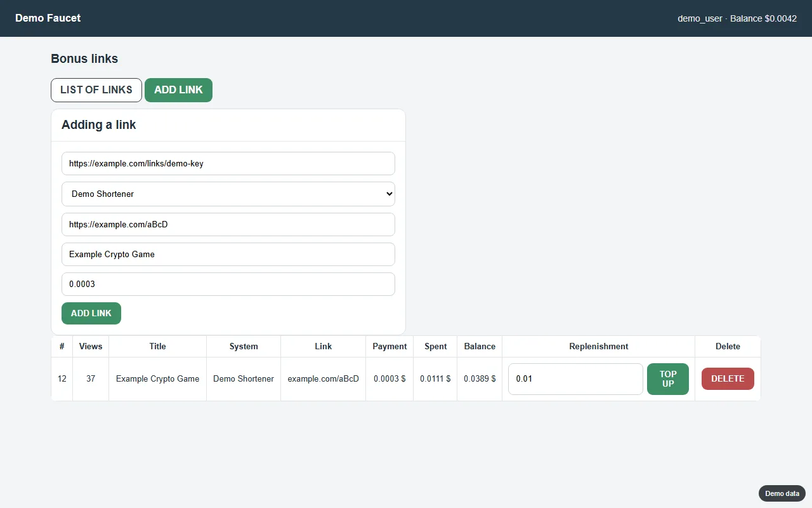Click the views count 37 cell
This screenshot has width=812, height=508.
click(x=91, y=378)
